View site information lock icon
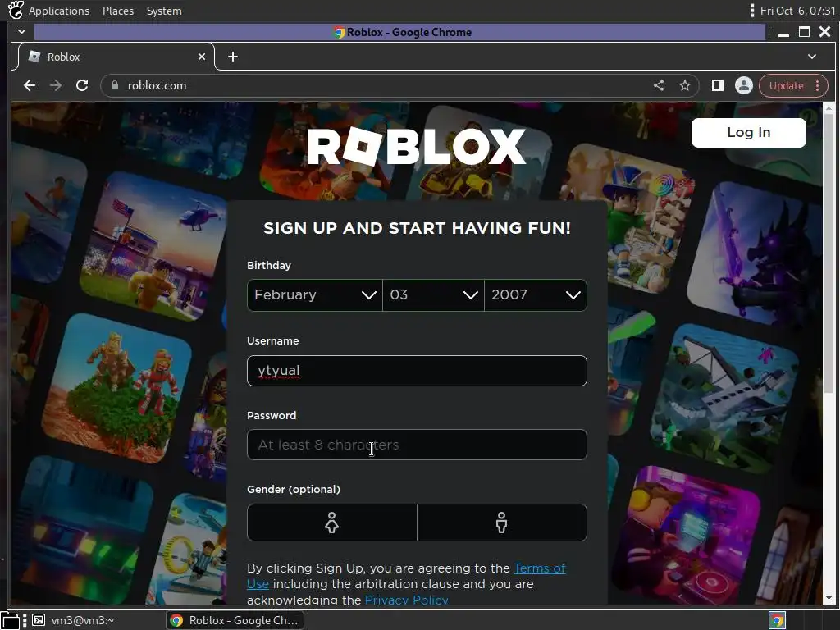 [x=114, y=85]
